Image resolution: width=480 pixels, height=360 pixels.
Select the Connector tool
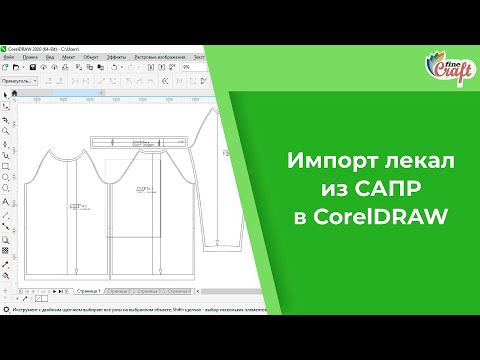pos(6,226)
